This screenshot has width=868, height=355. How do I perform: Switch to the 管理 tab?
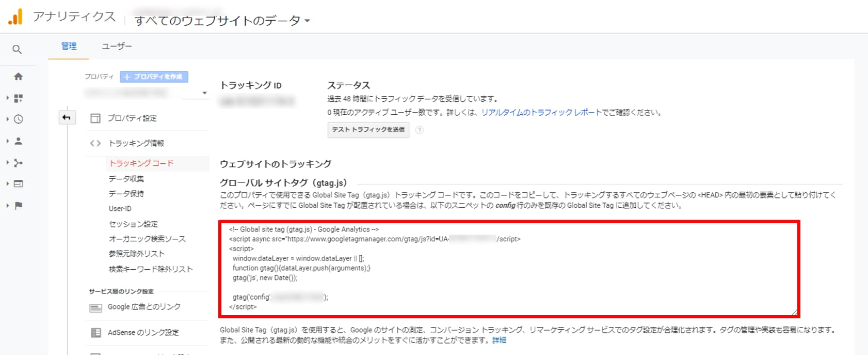(69, 46)
